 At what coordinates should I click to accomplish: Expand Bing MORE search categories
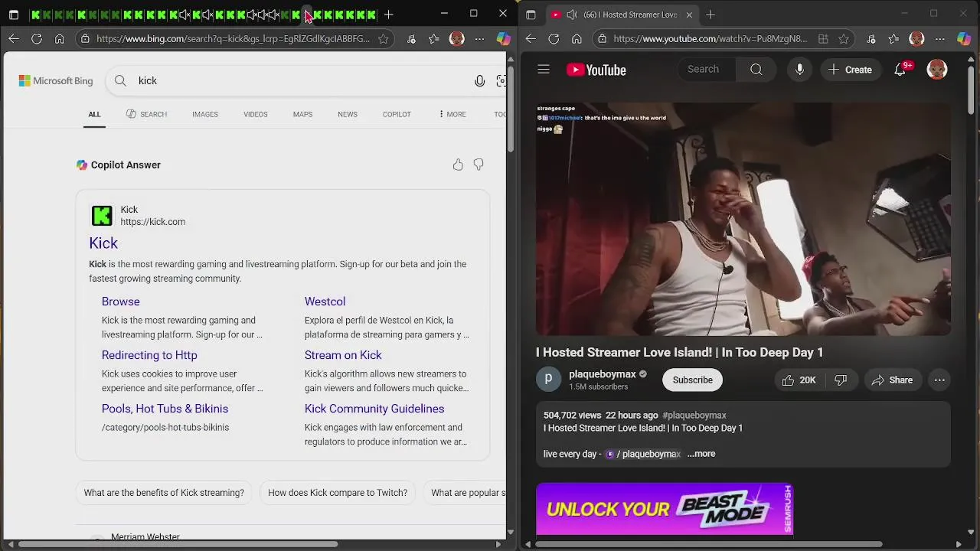[x=452, y=114]
